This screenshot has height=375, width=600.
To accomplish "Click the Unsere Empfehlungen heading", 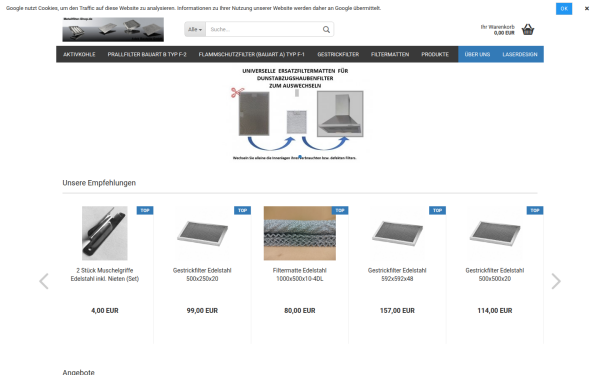I will pyautogui.click(x=99, y=183).
